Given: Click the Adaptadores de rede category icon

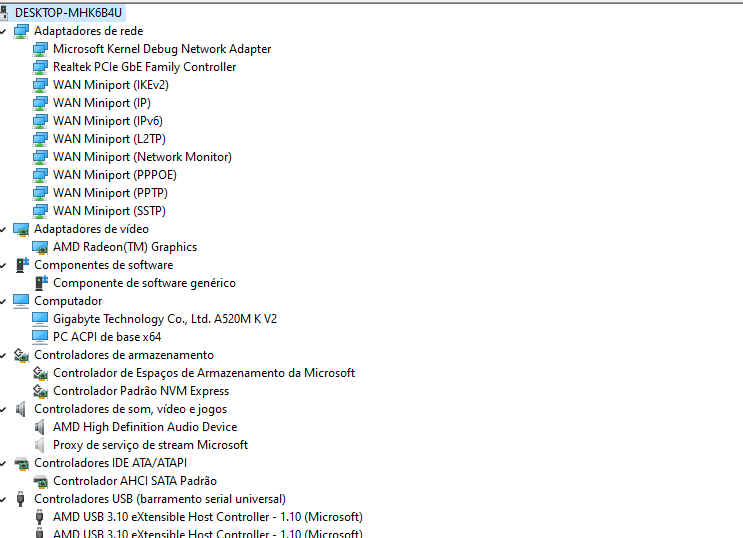Looking at the screenshot, I should pos(21,31).
